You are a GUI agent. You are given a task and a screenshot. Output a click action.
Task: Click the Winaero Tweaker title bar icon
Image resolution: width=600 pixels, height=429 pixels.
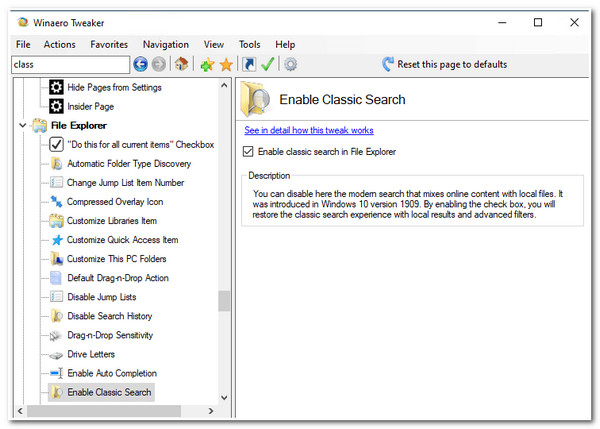click(23, 23)
